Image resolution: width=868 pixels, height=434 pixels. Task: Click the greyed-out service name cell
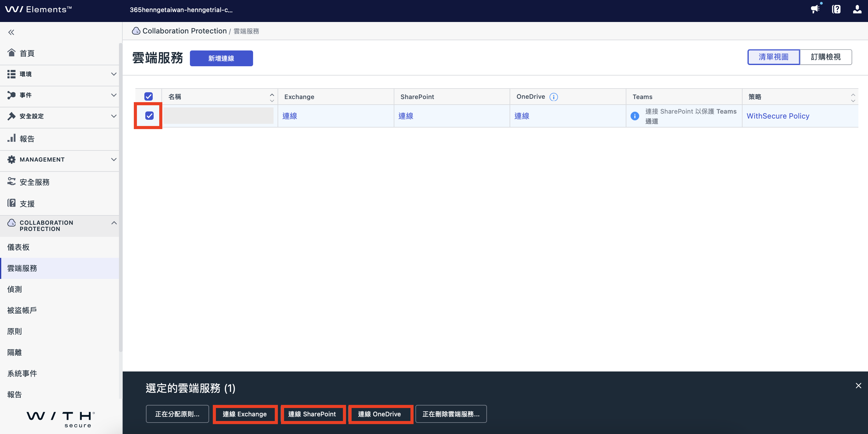click(218, 116)
